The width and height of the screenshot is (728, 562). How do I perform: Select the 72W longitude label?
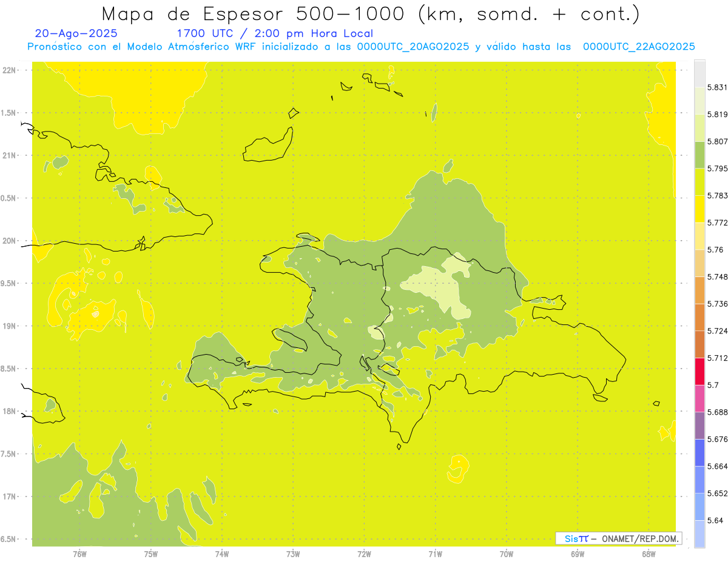(364, 554)
